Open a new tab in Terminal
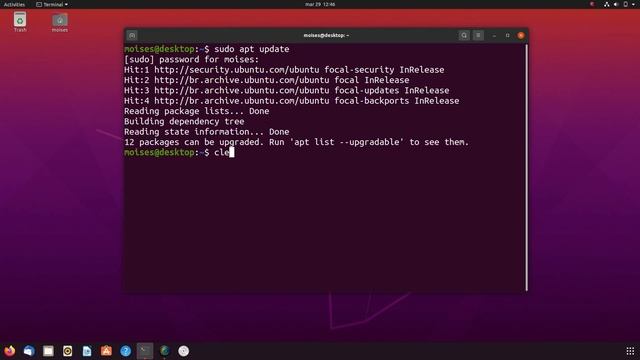Viewport: 640px width, 360px height. 132,36
